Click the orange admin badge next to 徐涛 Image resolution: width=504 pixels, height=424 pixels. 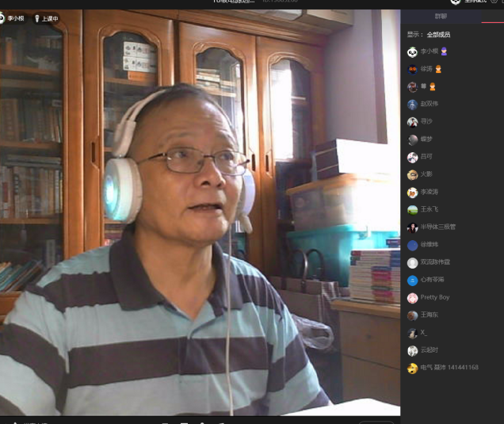pos(439,69)
